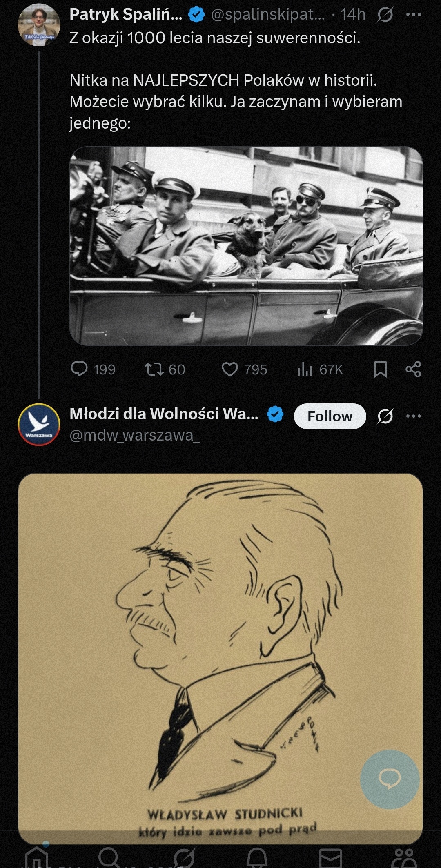Tap the floating reply compose button
The image size is (441, 868).
tap(390, 779)
